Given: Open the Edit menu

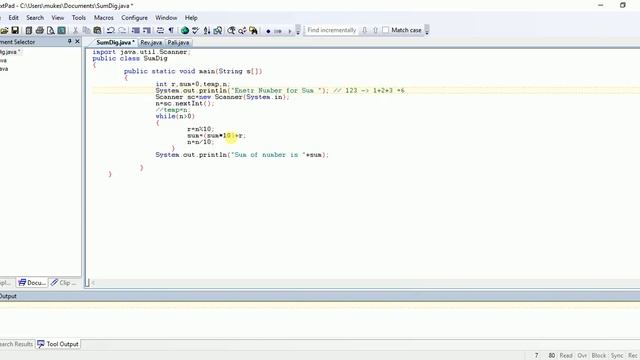Looking at the screenshot, I should [13, 18].
